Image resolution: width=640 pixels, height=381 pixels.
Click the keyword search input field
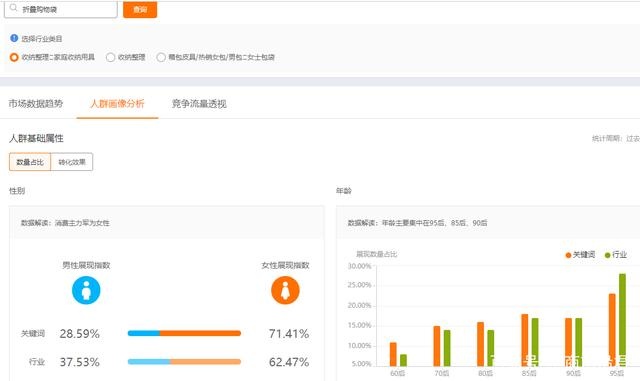61,9
